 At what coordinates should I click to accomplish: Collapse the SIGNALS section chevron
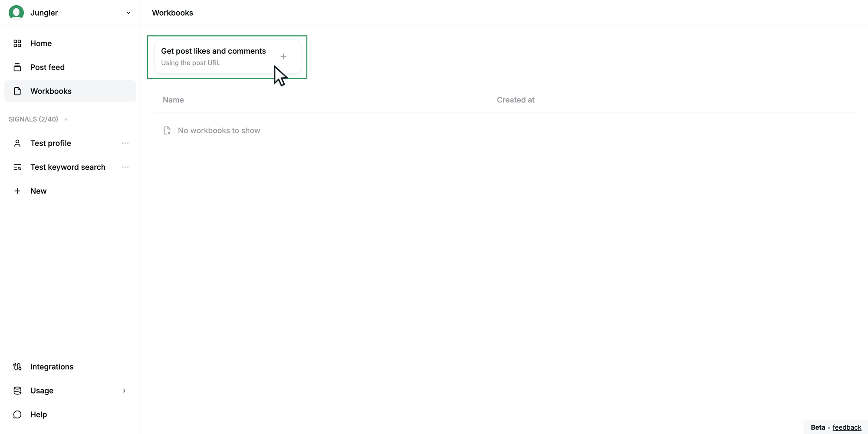tap(66, 119)
